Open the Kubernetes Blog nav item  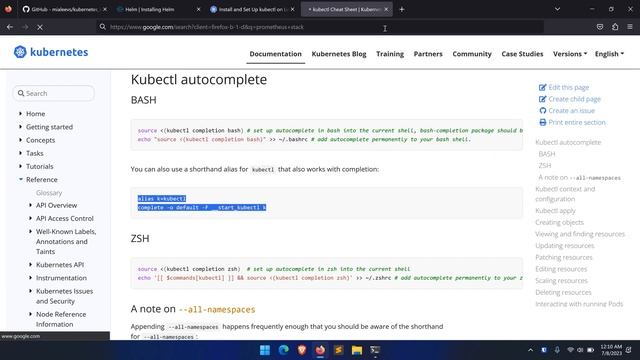339,54
